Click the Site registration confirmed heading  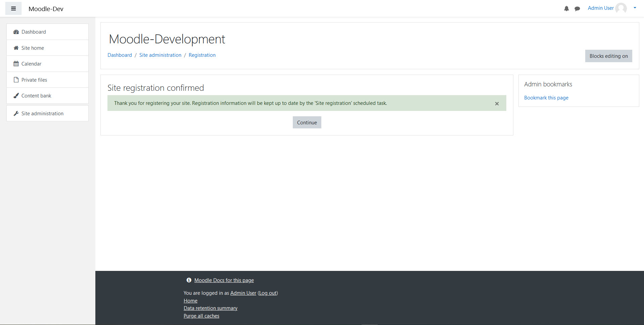click(x=156, y=88)
